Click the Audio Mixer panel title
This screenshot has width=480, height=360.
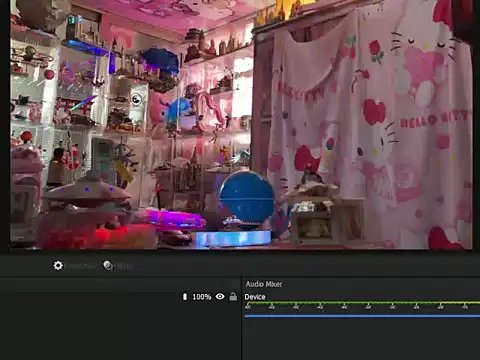tap(264, 284)
